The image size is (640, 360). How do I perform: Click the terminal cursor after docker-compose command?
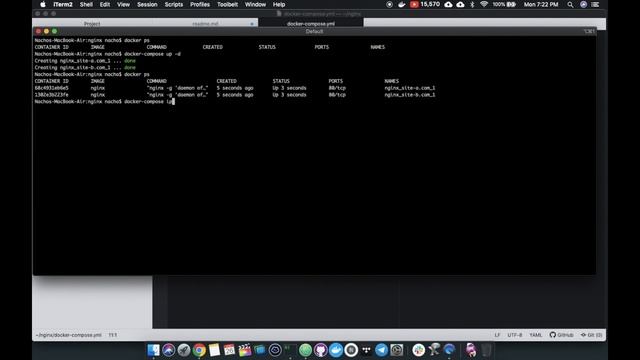point(173,101)
